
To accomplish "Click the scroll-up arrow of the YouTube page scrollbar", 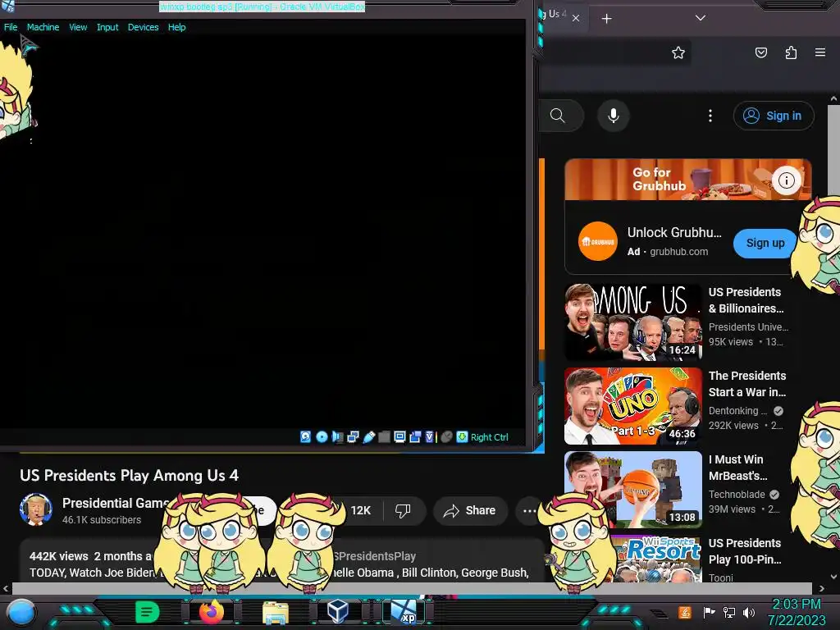I will pos(833,99).
